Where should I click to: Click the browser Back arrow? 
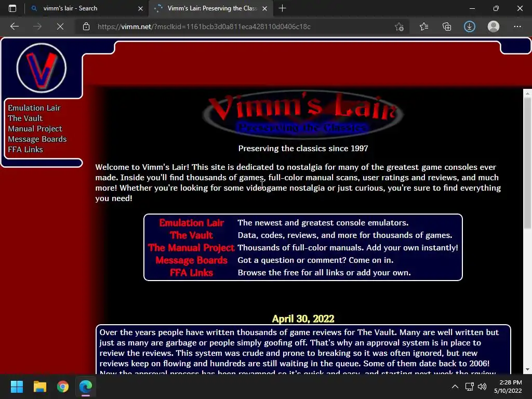(x=15, y=26)
